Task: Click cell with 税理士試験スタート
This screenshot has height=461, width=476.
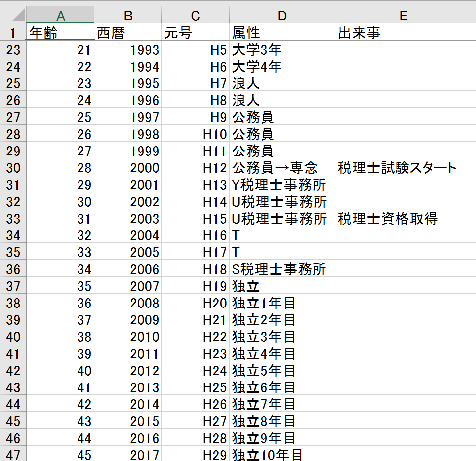Action: pyautogui.click(x=404, y=167)
